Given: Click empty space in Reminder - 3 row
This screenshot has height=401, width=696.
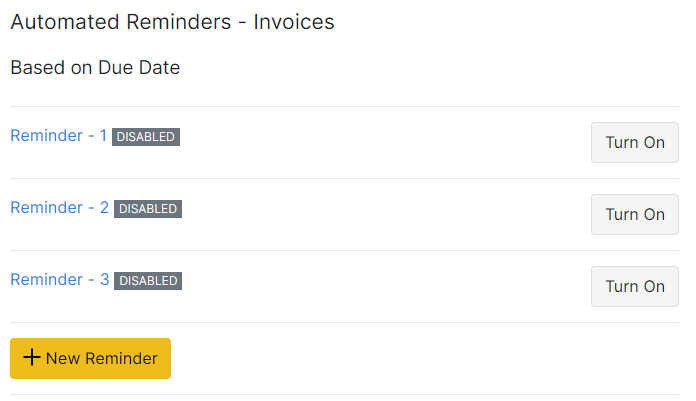Looking at the screenshot, I should tap(380, 286).
